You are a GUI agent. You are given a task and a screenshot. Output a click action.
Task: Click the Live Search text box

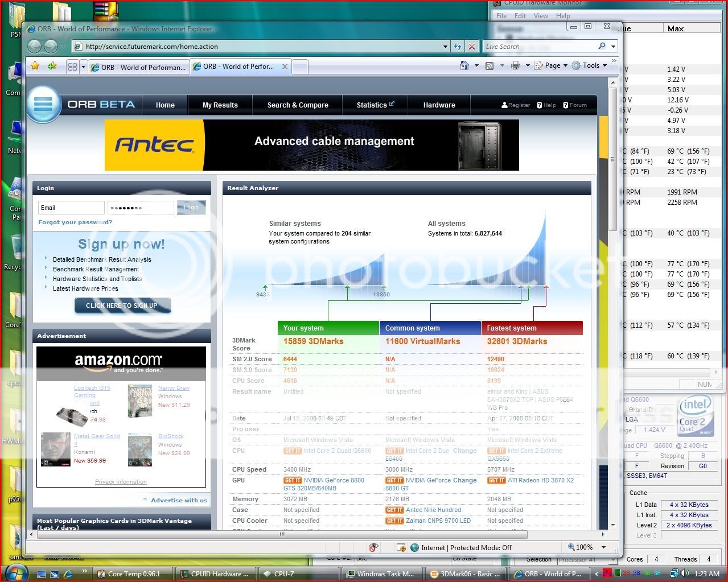point(538,47)
